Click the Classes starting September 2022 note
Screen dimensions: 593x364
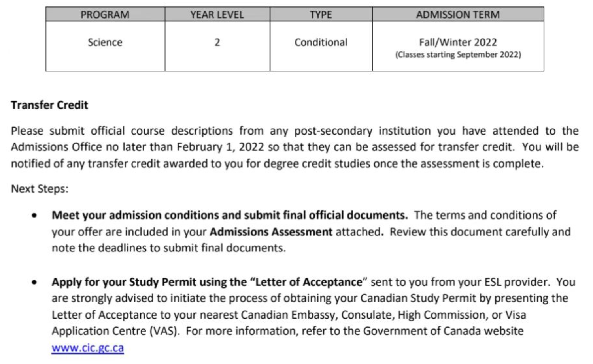click(x=458, y=54)
